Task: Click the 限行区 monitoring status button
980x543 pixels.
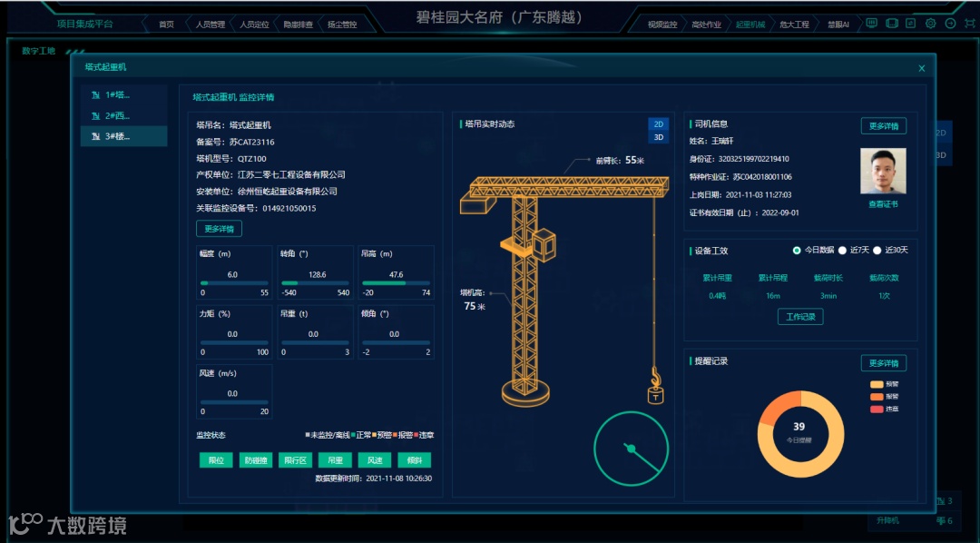Action: pyautogui.click(x=295, y=460)
